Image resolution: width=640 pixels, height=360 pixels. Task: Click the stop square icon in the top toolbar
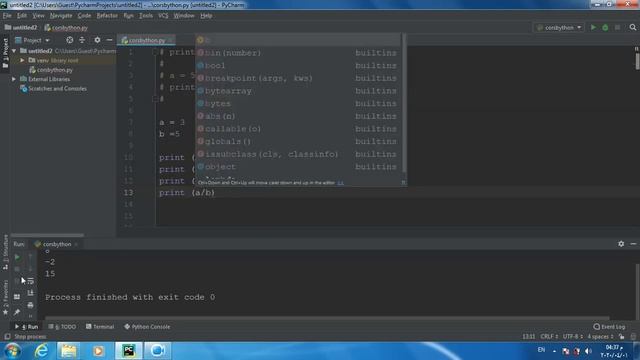coord(618,27)
